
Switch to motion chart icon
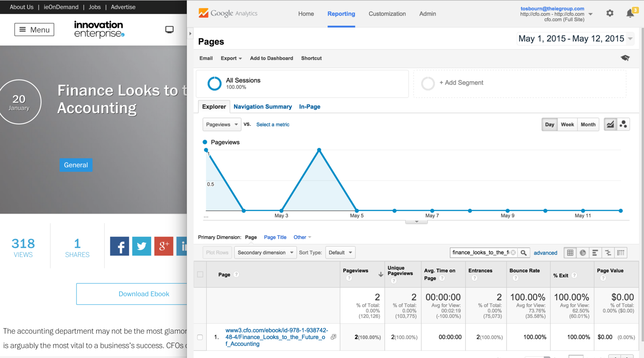tap(623, 124)
